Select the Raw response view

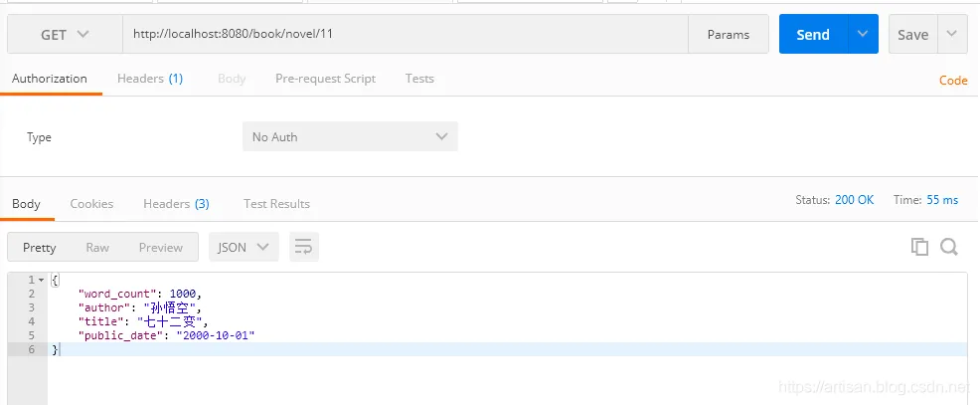97,247
